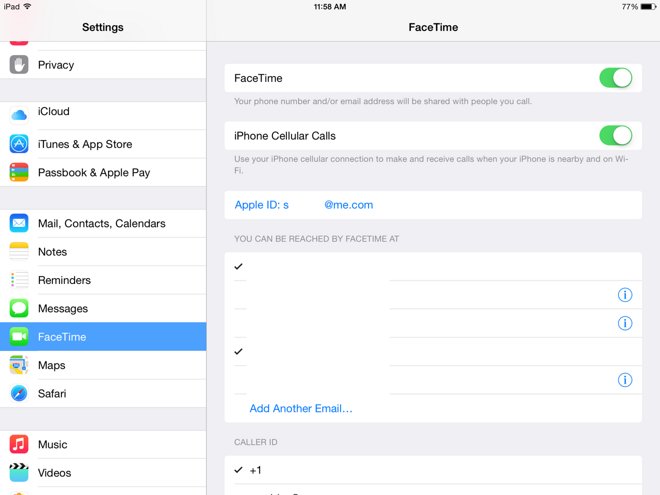Tap the Safari compass icon

click(x=19, y=393)
